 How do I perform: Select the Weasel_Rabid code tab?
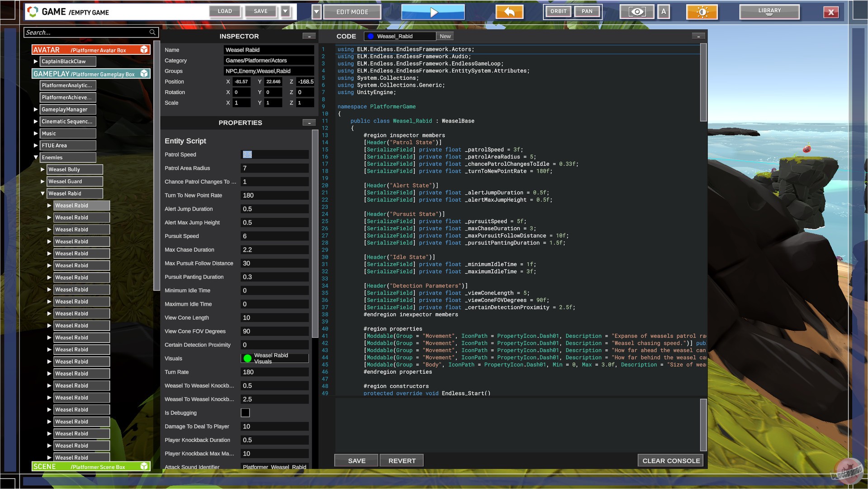(x=394, y=36)
